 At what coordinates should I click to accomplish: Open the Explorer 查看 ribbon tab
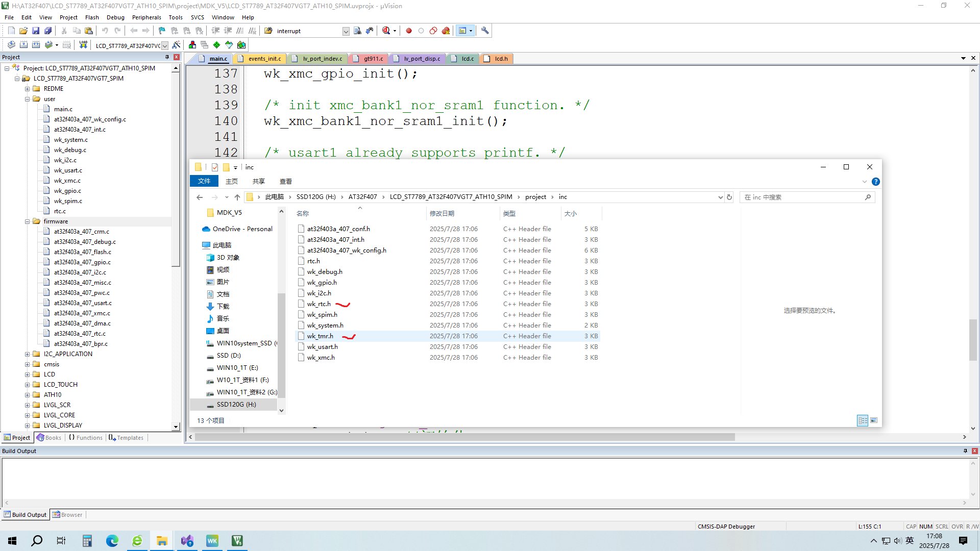point(285,182)
